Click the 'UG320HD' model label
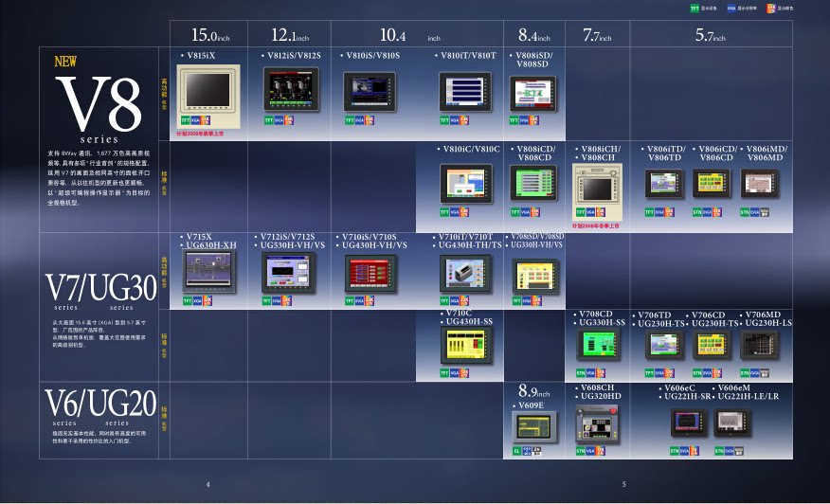This screenshot has width=830, height=504. [601, 396]
